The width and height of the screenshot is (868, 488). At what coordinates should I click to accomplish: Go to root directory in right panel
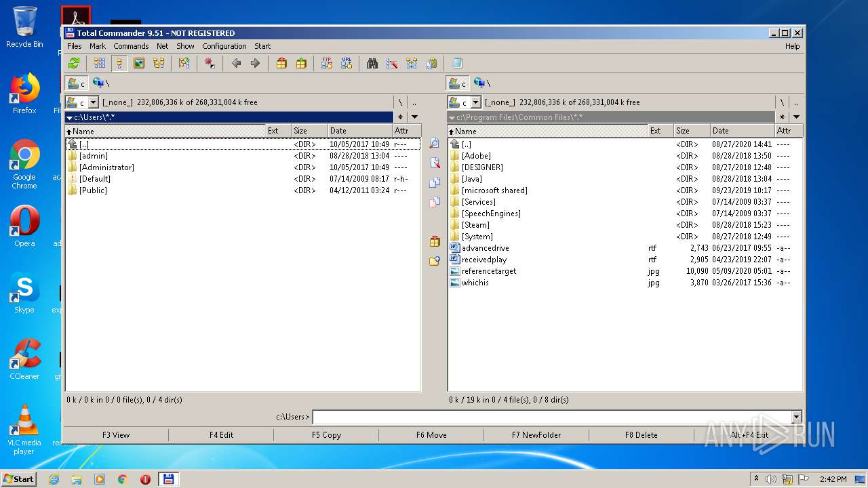point(782,103)
